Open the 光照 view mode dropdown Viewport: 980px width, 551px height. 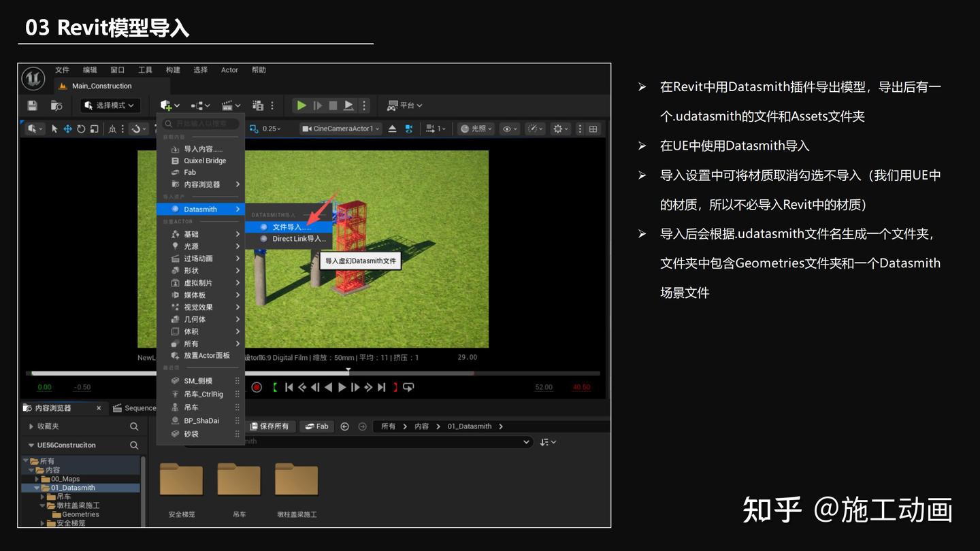476,129
